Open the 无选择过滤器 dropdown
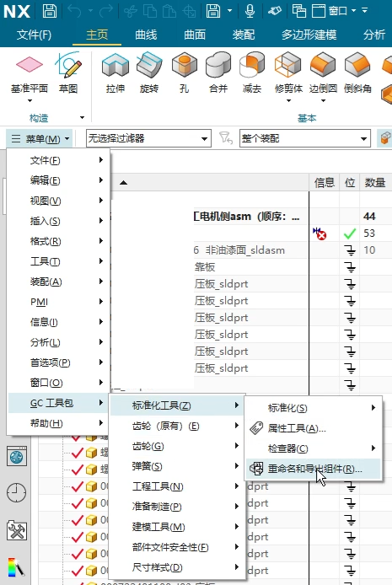This screenshot has height=585, width=392. pyautogui.click(x=148, y=138)
